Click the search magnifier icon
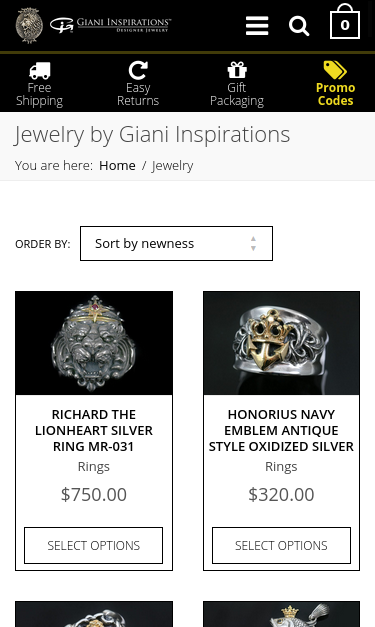 click(299, 26)
